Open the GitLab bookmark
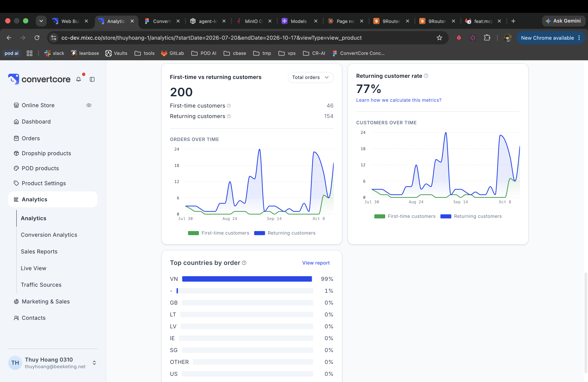 172,53
